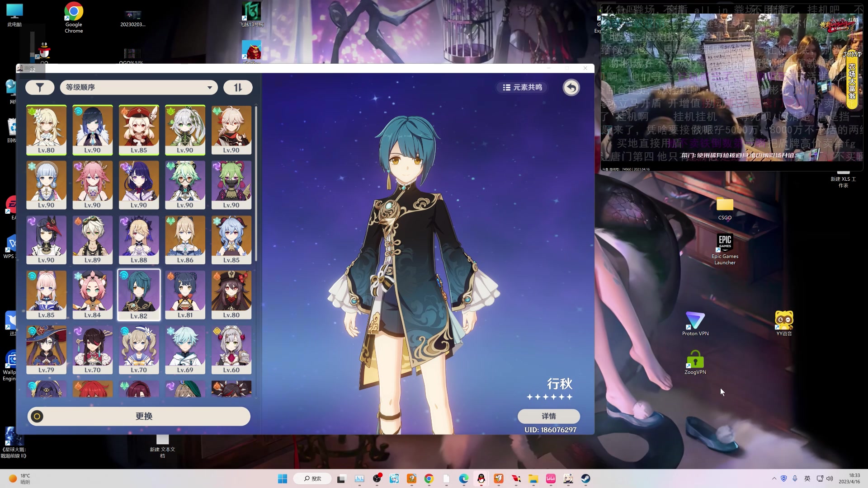Image resolution: width=868 pixels, height=488 pixels.
Task: Open volume control in system tray
Action: point(830,479)
